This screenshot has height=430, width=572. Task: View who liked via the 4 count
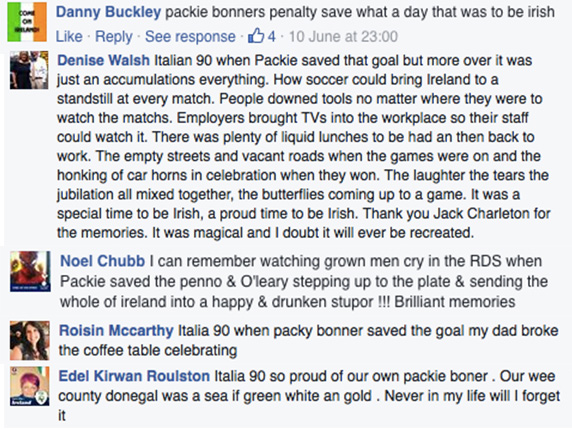pos(271,36)
